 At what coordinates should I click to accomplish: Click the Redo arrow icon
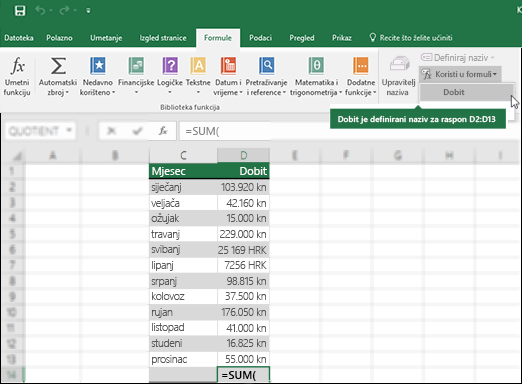(x=64, y=11)
